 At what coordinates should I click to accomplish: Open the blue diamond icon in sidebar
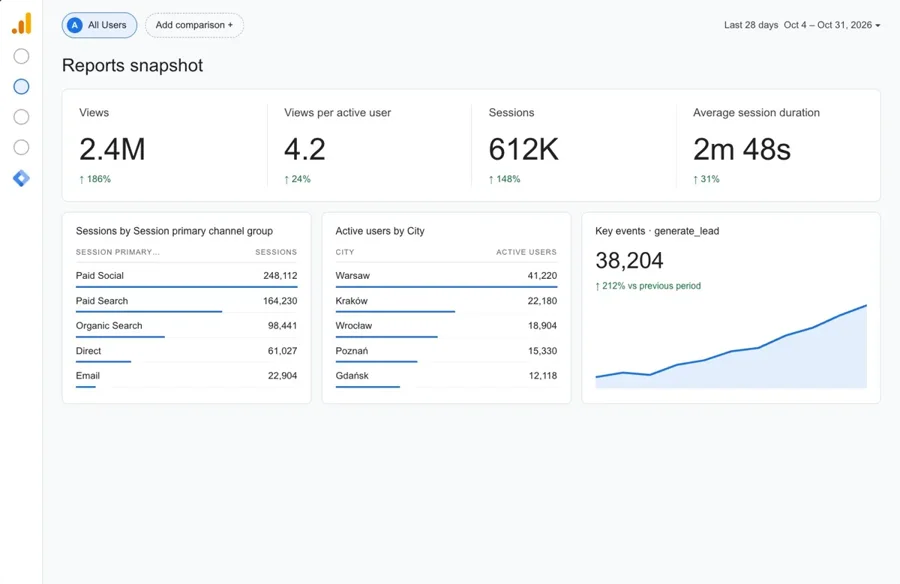(x=21, y=179)
